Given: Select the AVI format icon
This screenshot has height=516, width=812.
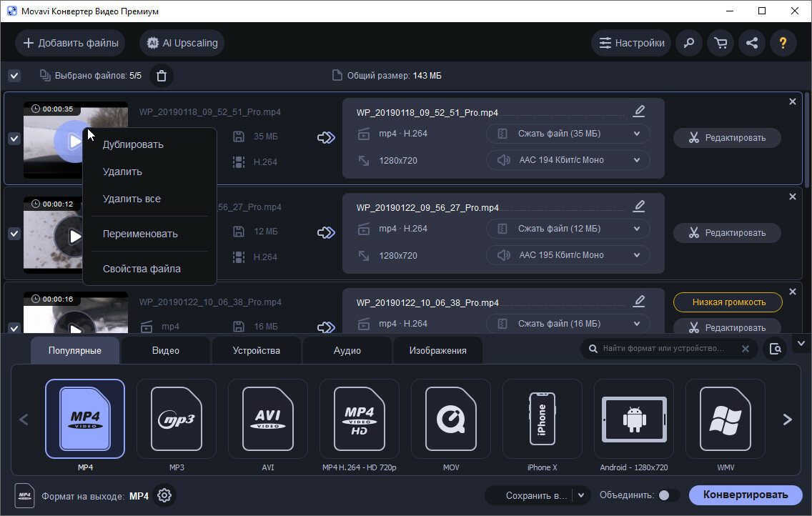Looking at the screenshot, I should (x=268, y=419).
